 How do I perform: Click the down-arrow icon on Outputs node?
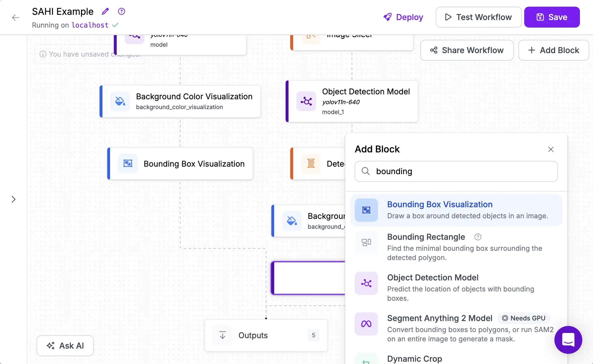pos(222,335)
